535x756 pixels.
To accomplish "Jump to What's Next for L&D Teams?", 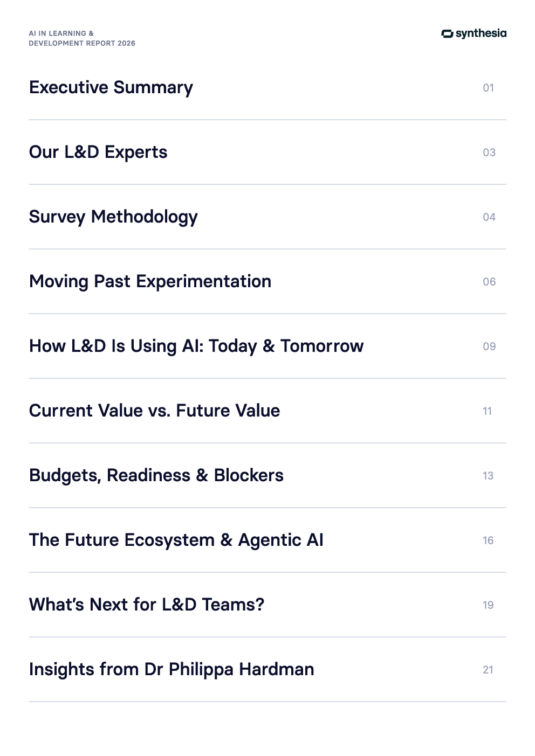I will (x=147, y=605).
